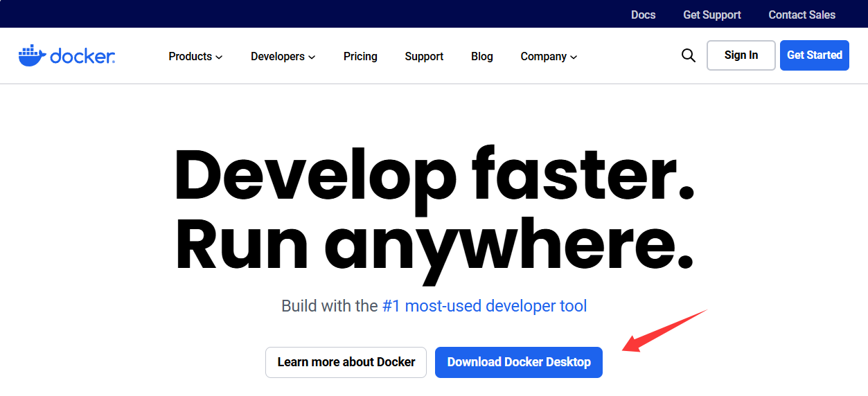The width and height of the screenshot is (868, 396).
Task: Go to the Pricing page
Action: click(360, 57)
